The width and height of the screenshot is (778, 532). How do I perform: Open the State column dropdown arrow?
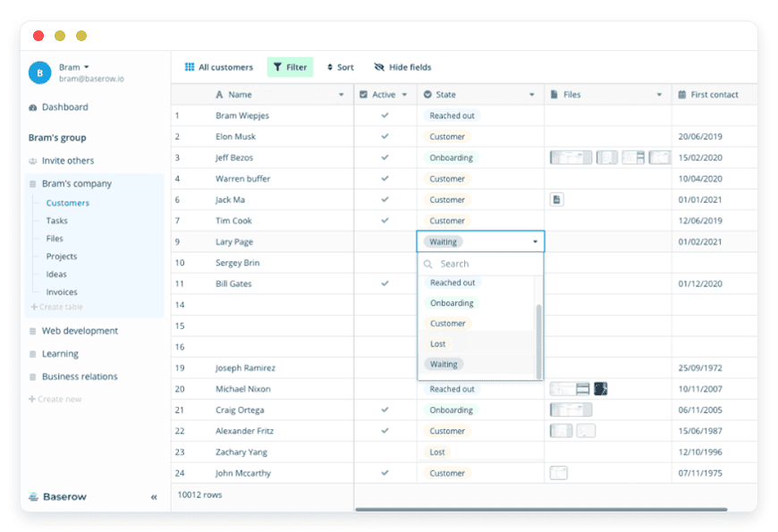click(x=532, y=94)
